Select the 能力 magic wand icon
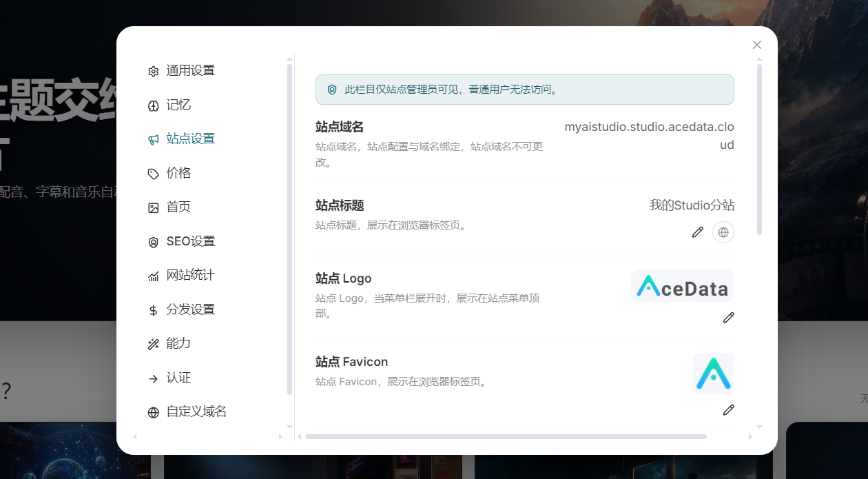The width and height of the screenshot is (868, 479). tap(154, 344)
